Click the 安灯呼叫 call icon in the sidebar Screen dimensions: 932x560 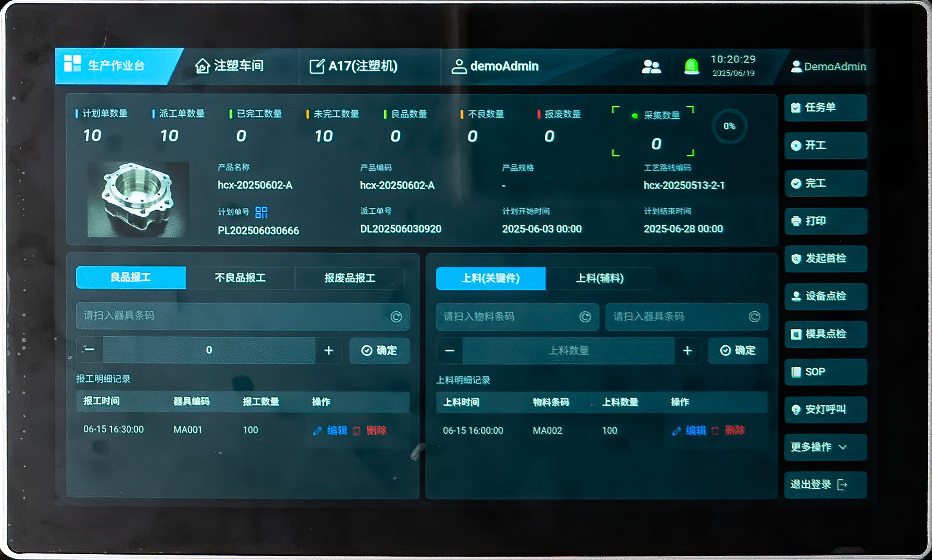click(x=795, y=410)
